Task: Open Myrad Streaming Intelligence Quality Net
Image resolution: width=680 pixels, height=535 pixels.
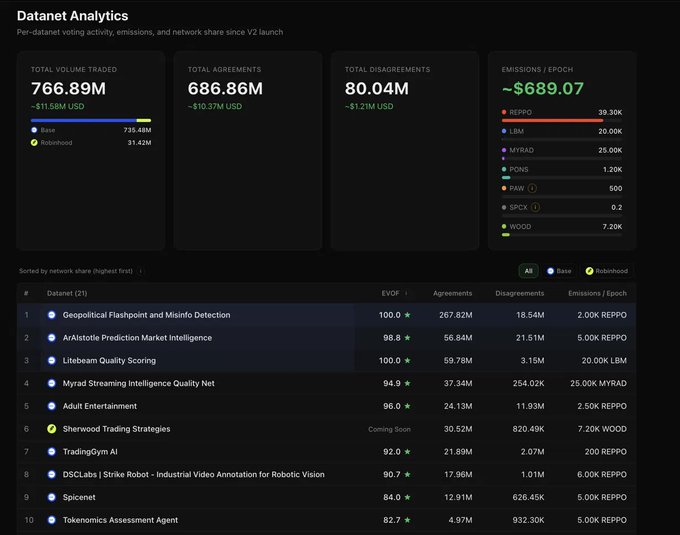Action: [139, 383]
